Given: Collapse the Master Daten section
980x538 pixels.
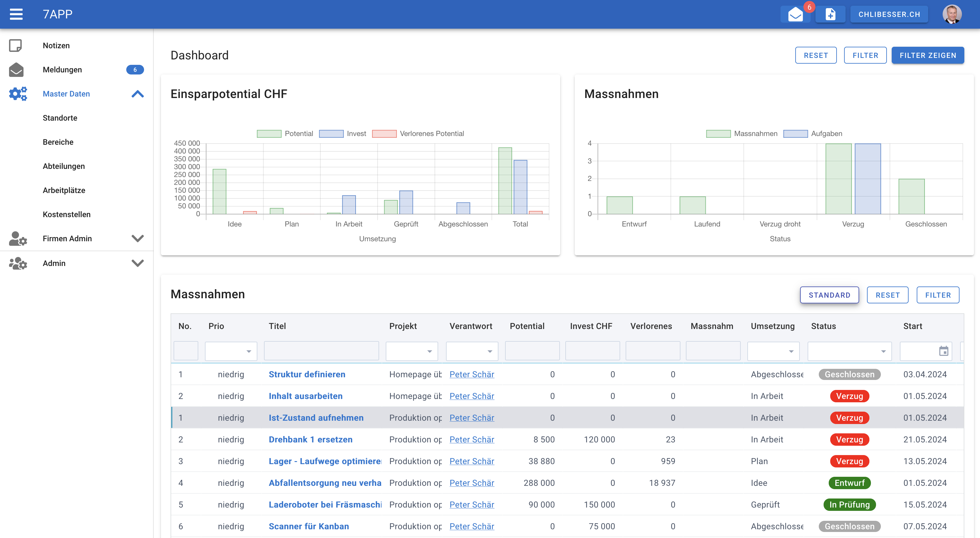Looking at the screenshot, I should coord(137,94).
